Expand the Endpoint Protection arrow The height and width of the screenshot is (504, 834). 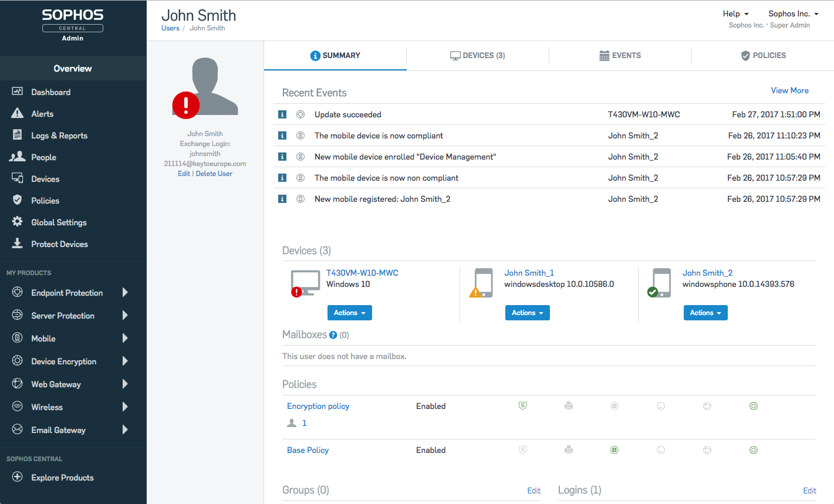[x=125, y=292]
